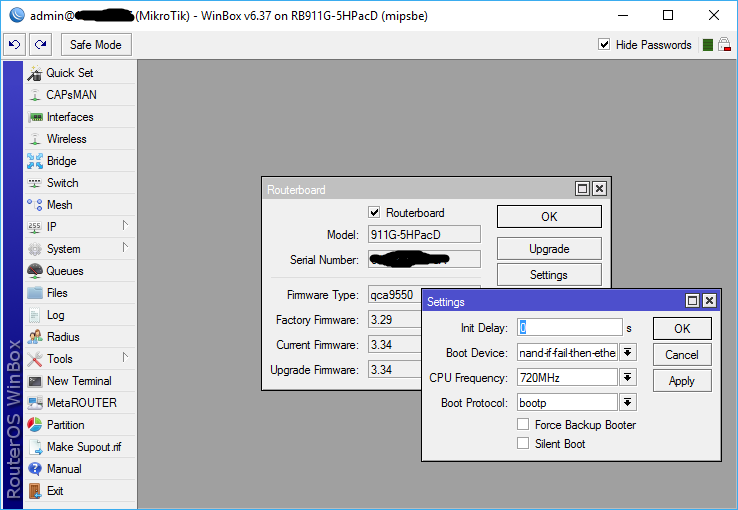Screen dimensions: 738x510
Task: Click the Switch icon in sidebar
Action: (35, 183)
